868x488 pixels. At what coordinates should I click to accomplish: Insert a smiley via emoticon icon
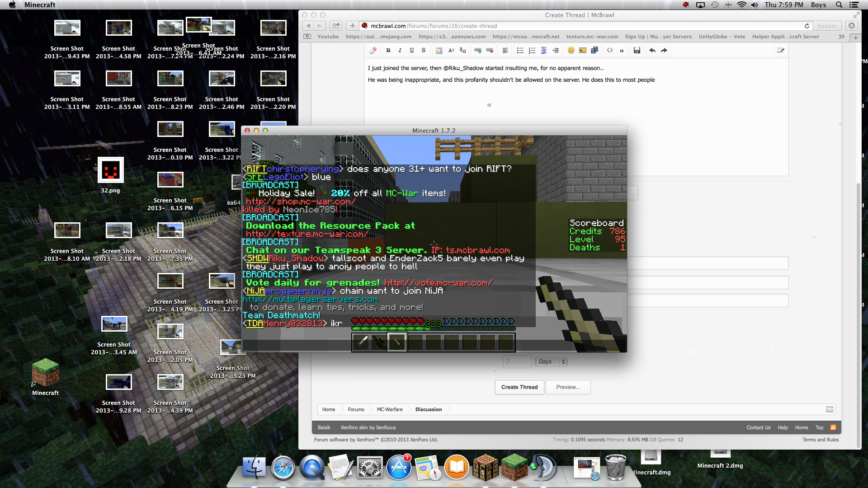click(571, 51)
